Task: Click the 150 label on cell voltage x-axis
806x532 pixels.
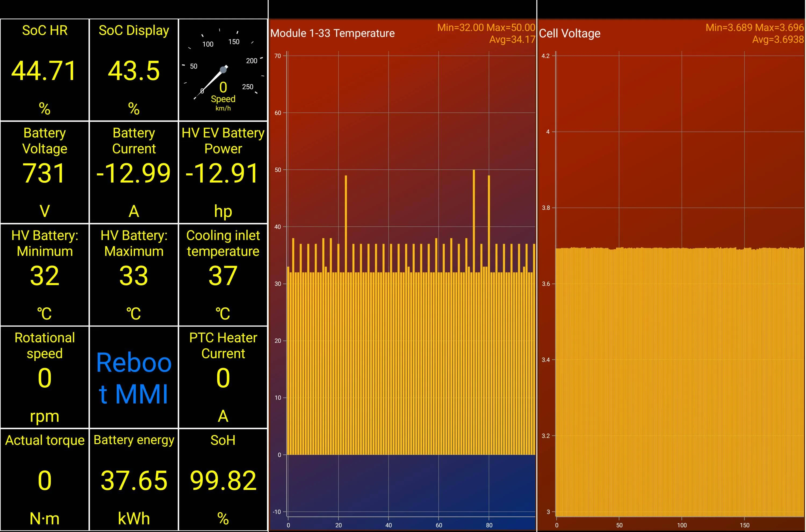Action: click(744, 525)
